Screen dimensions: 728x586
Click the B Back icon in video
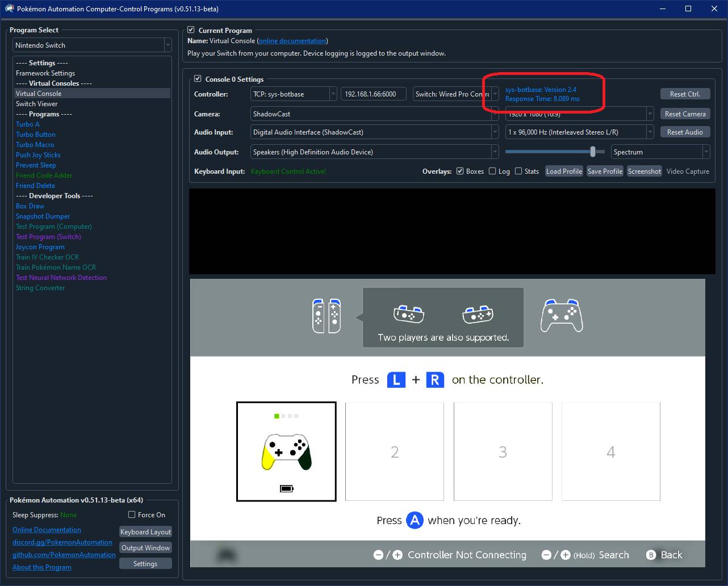[651, 555]
